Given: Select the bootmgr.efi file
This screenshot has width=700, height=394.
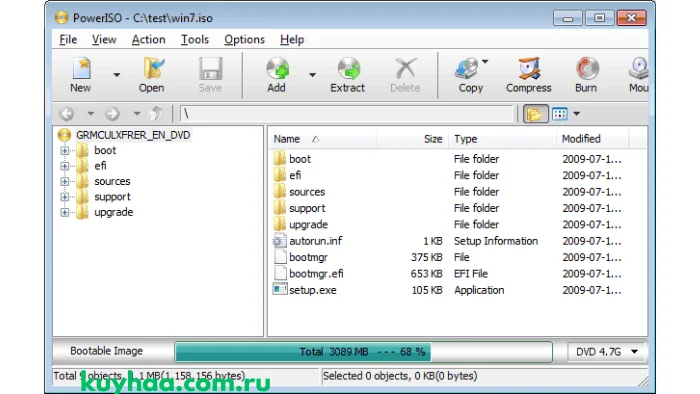Looking at the screenshot, I should pyautogui.click(x=316, y=274).
